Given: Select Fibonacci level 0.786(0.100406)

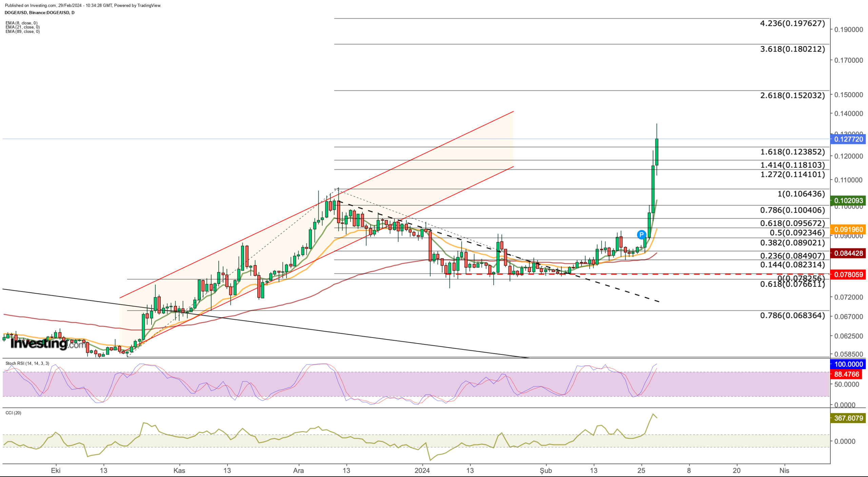Looking at the screenshot, I should (x=792, y=210).
